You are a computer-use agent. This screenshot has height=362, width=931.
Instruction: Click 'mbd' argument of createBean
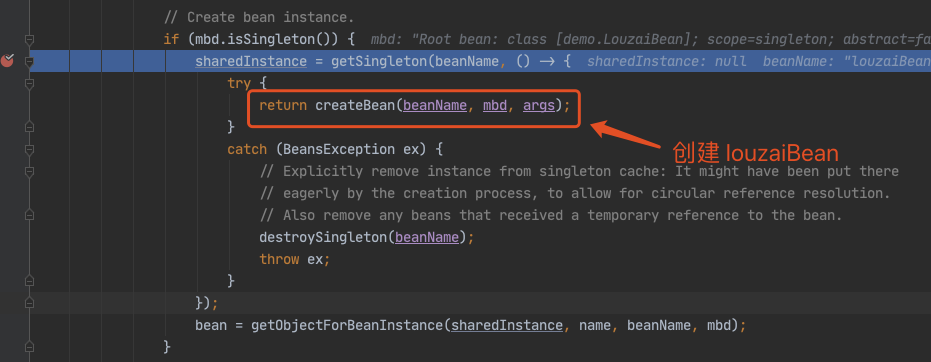pyautogui.click(x=495, y=106)
